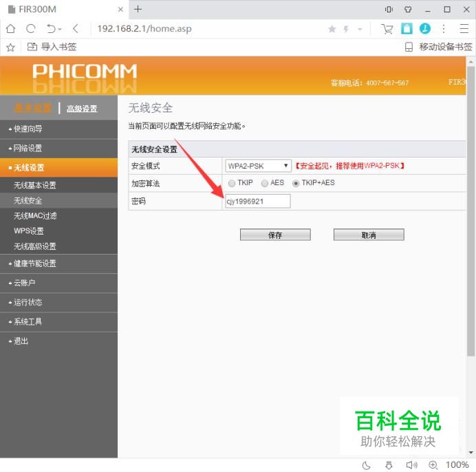This screenshot has height=472, width=476.
Task: Click the scrollbar down arrow
Action: (470, 453)
